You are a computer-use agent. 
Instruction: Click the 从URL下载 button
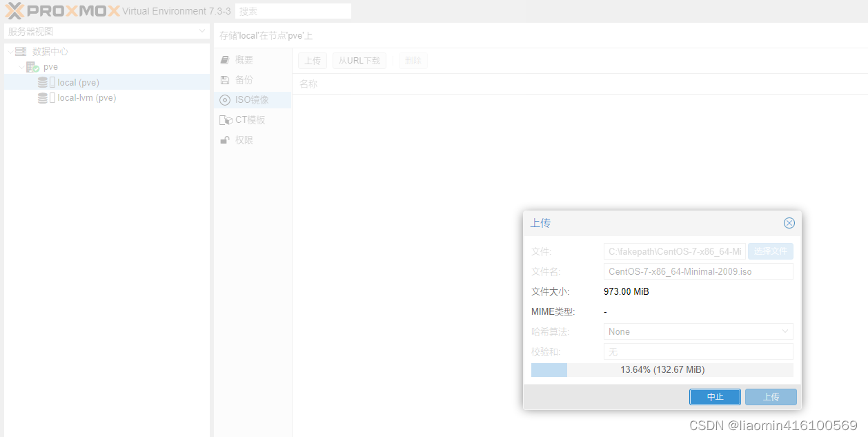pyautogui.click(x=359, y=60)
